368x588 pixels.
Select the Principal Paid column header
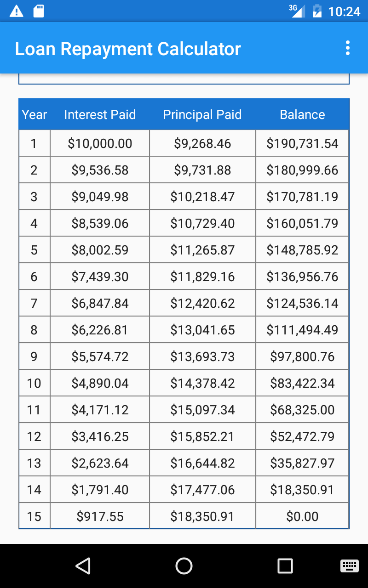pos(202,114)
